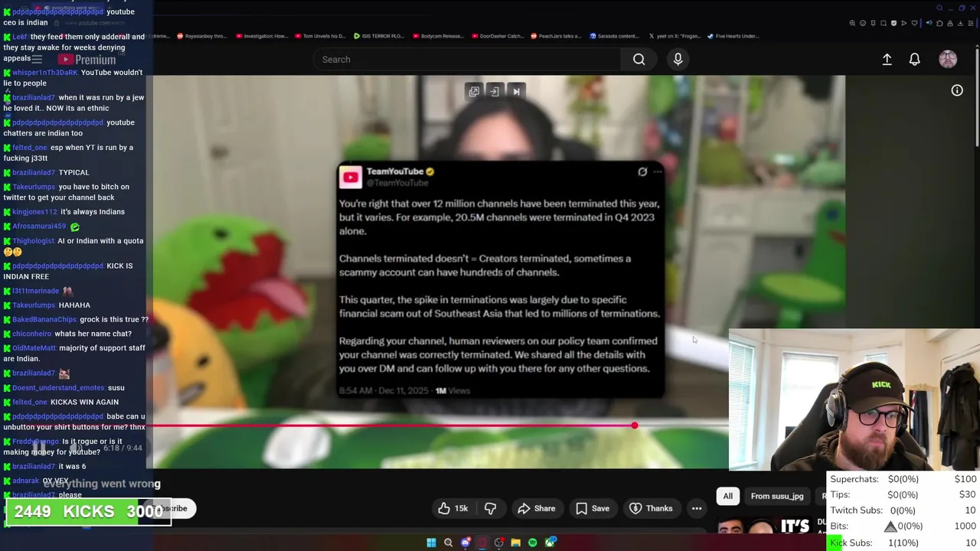Open the Opera GX browser taskbar icon
980x551 pixels.
tap(482, 543)
